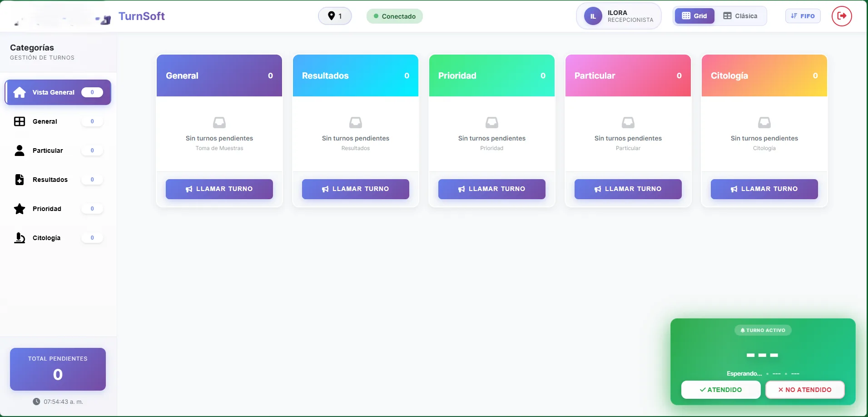
Task: Click the home icon in Vista General
Action: 20,92
